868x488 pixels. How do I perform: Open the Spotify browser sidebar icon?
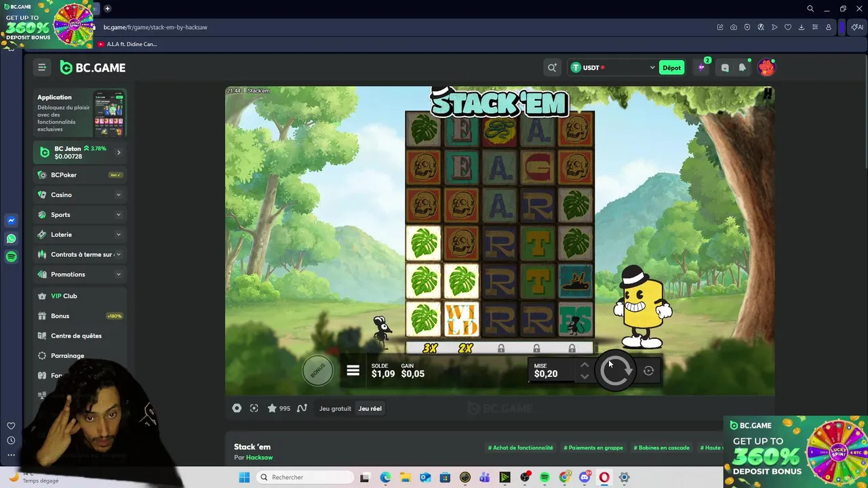pyautogui.click(x=11, y=256)
